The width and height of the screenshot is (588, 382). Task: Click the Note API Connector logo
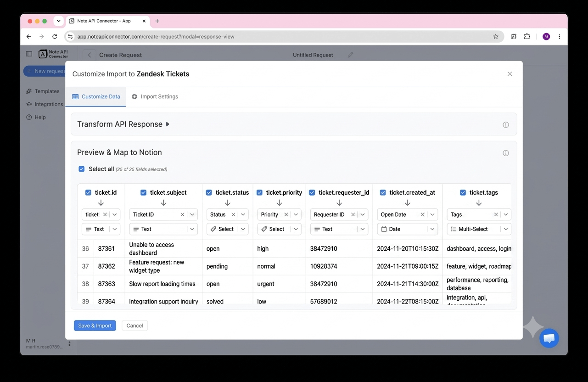(53, 54)
